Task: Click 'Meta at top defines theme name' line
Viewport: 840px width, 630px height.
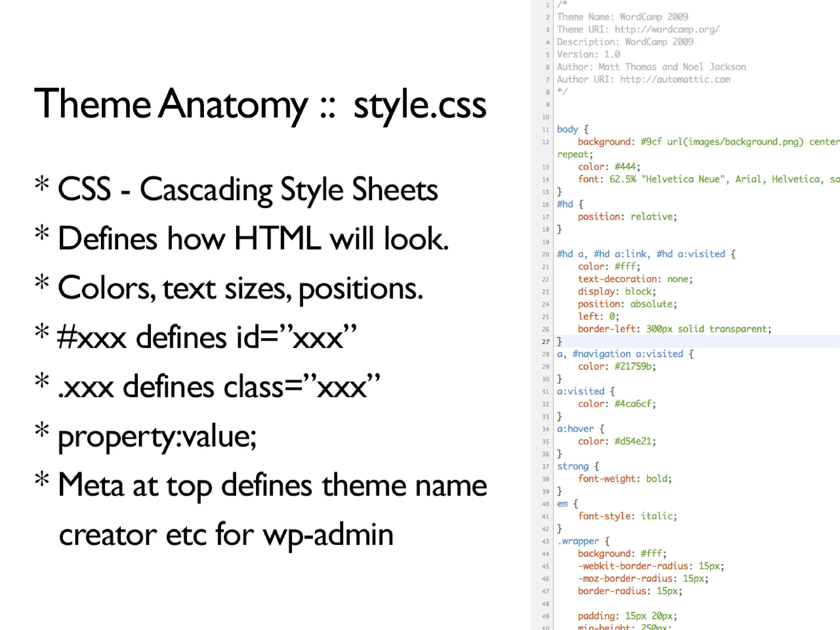Action: 272,486
